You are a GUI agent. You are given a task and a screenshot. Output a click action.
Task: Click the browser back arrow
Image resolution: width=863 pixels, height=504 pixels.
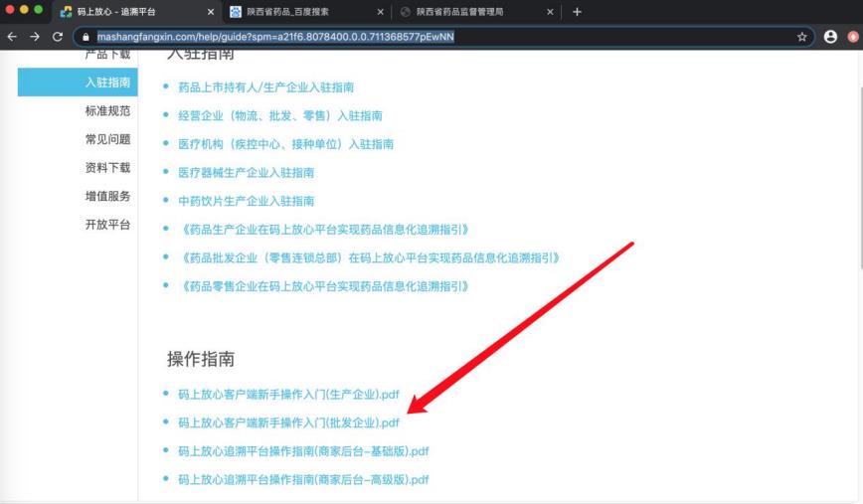pos(12,37)
